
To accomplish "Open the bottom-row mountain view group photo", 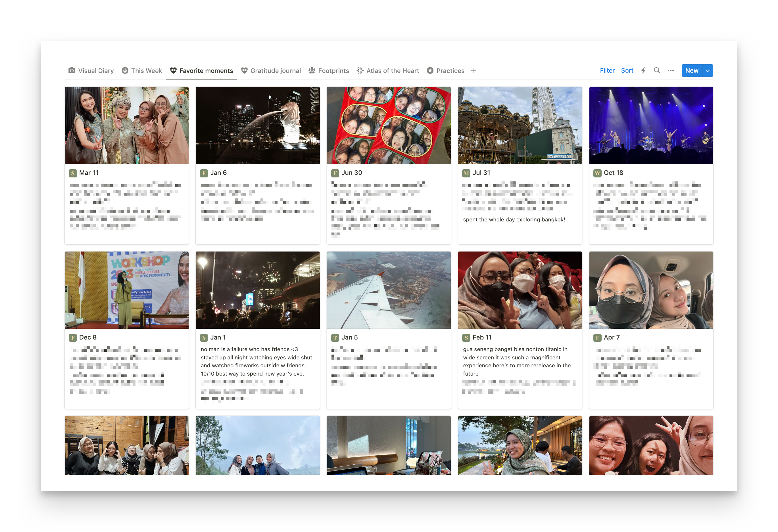I will coord(258,445).
